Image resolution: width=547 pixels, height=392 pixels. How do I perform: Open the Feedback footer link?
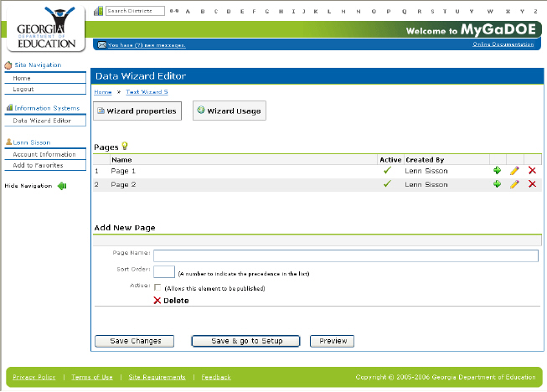(216, 377)
